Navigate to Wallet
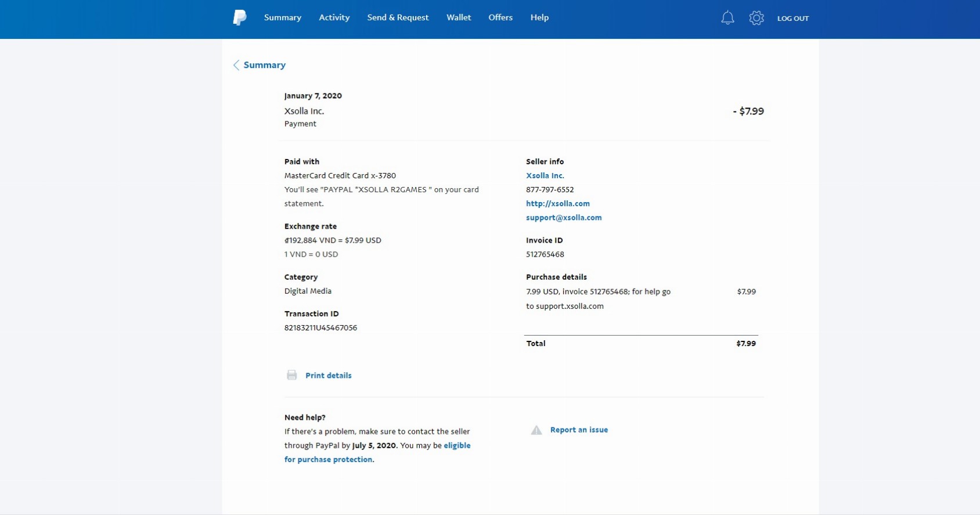Screen dimensions: 980x515 point(458,17)
